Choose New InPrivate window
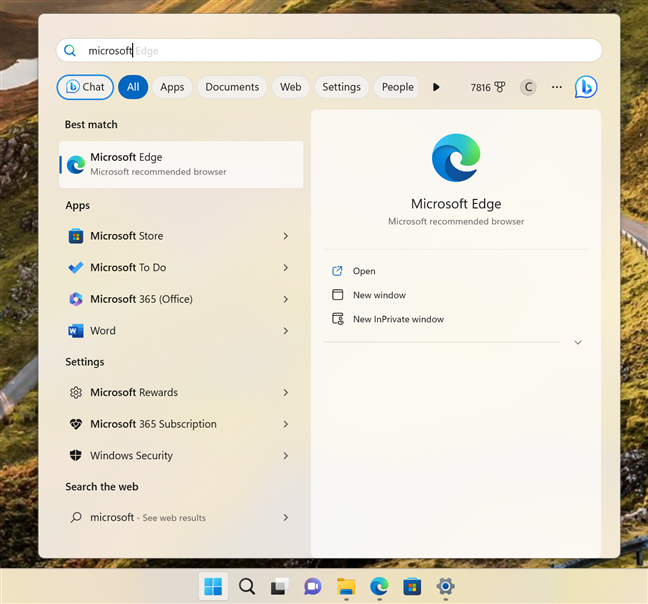The height and width of the screenshot is (604, 648). point(398,319)
